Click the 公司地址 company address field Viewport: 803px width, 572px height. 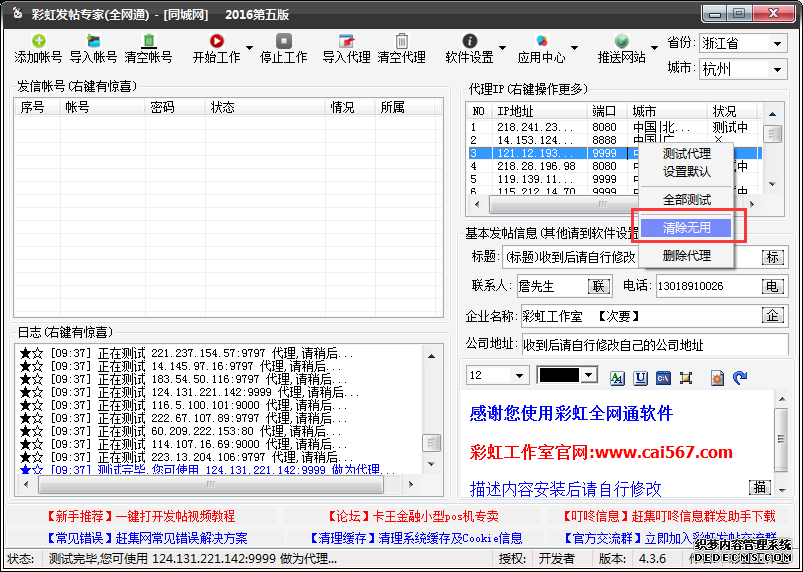[655, 345]
